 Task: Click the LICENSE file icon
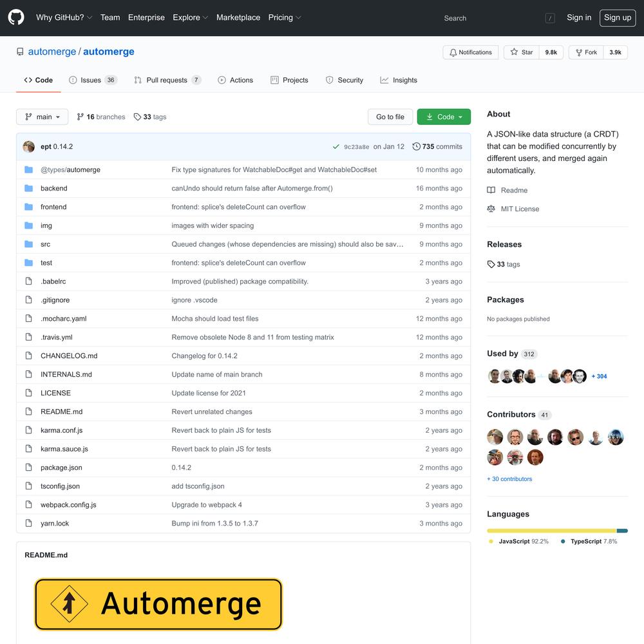tap(28, 393)
